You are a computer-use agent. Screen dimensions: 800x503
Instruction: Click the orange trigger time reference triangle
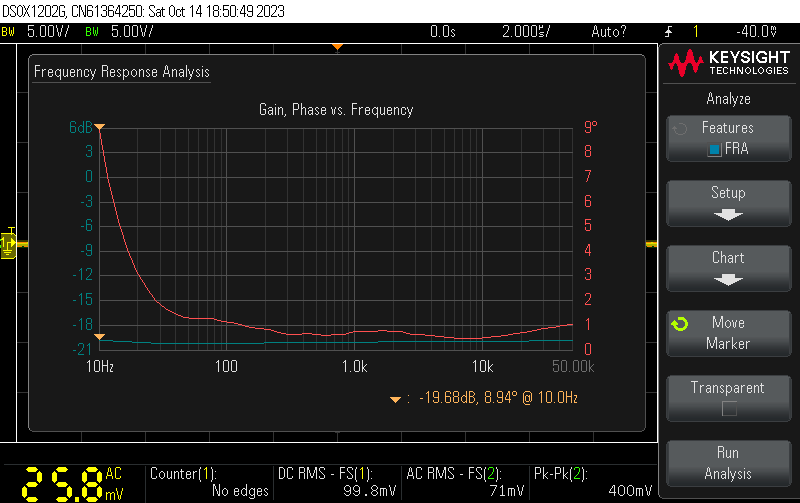pos(337,47)
